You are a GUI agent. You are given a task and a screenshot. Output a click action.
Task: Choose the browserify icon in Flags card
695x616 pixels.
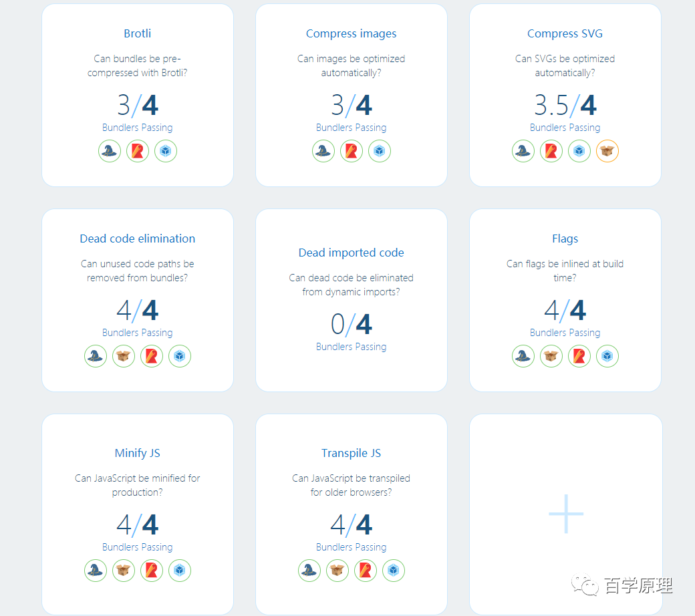523,356
